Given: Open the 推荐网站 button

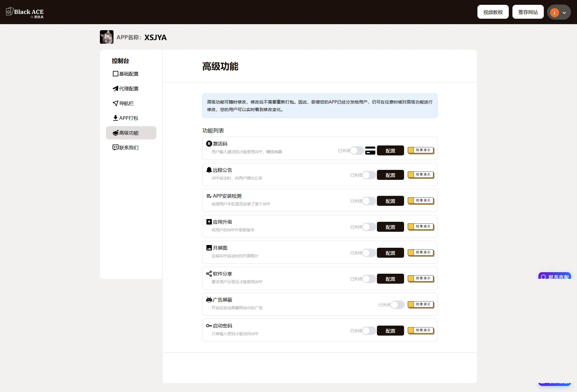Looking at the screenshot, I should pyautogui.click(x=528, y=12).
